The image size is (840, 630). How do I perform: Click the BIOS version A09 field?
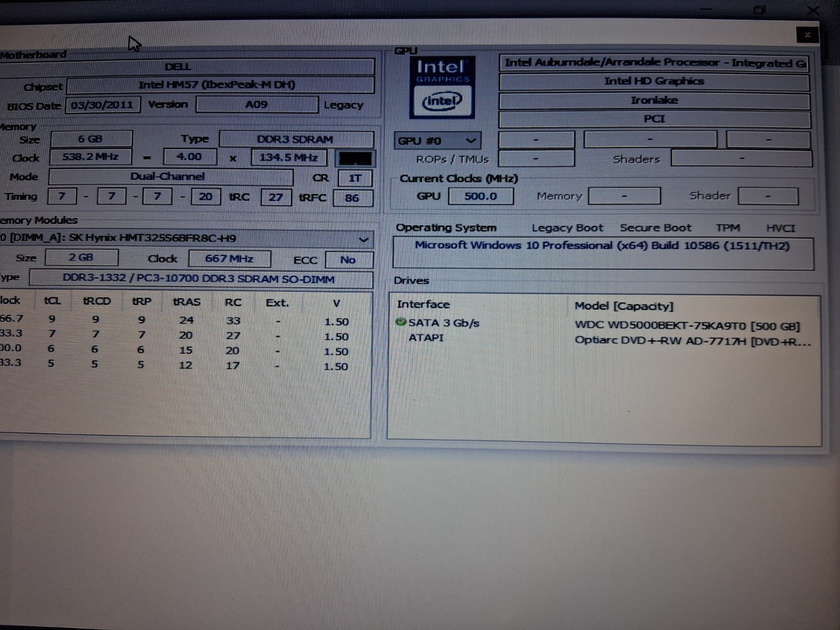tap(257, 104)
